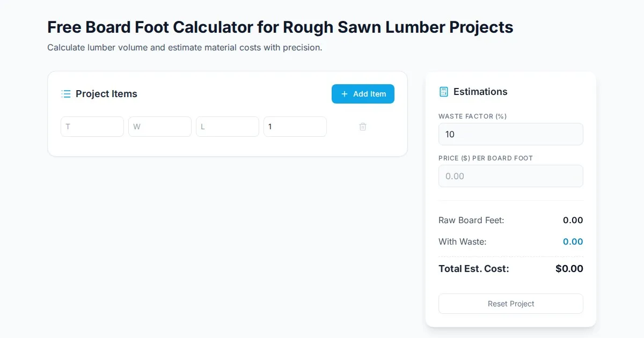Image resolution: width=644 pixels, height=338 pixels.
Task: Click the list icon beside Project Items
Action: point(66,94)
